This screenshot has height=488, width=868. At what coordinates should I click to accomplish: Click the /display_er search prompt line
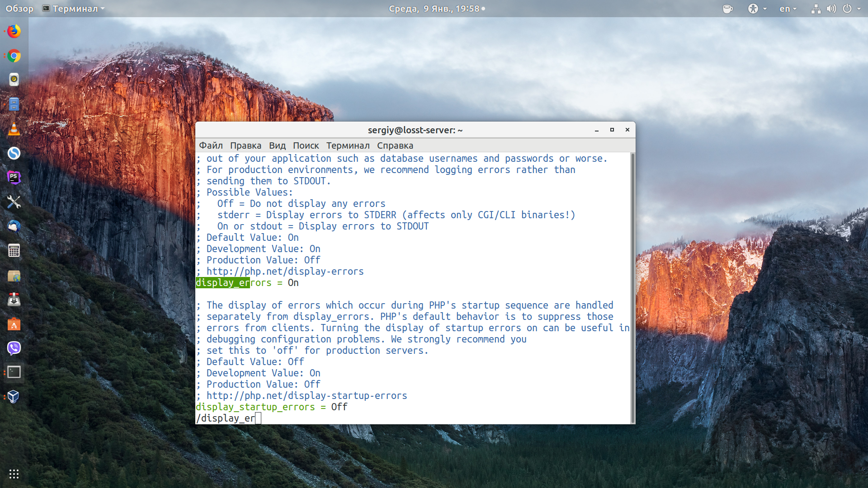228,418
